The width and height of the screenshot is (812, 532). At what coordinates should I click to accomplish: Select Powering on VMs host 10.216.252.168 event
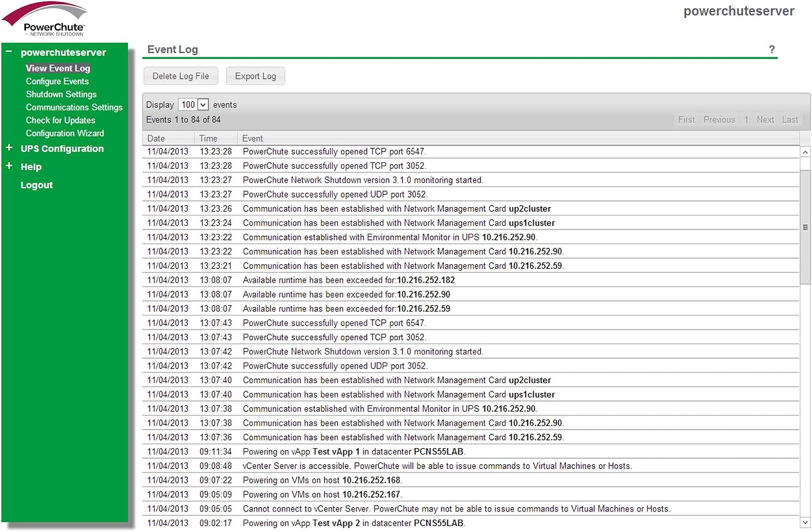[x=471, y=481]
